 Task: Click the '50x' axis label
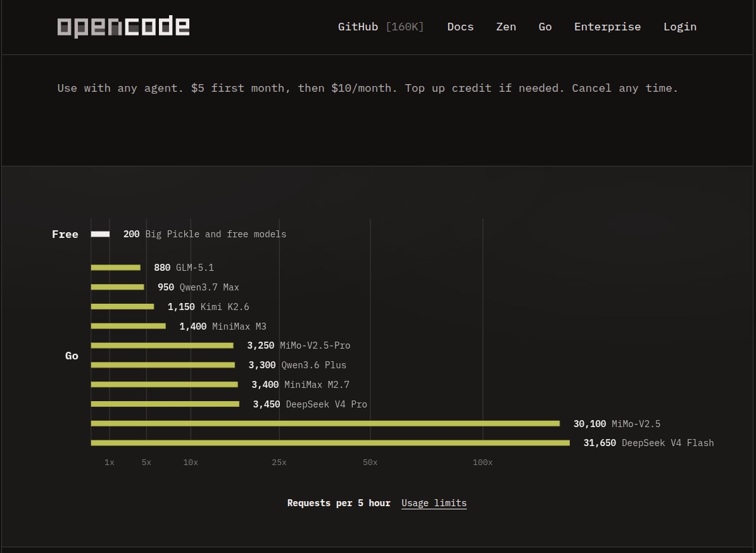point(370,463)
